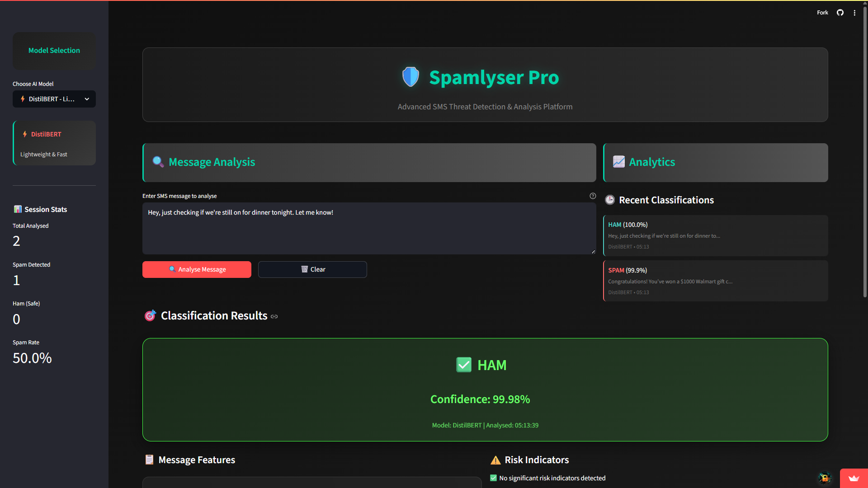Click the Ham (Safe) value 0

tap(16, 319)
